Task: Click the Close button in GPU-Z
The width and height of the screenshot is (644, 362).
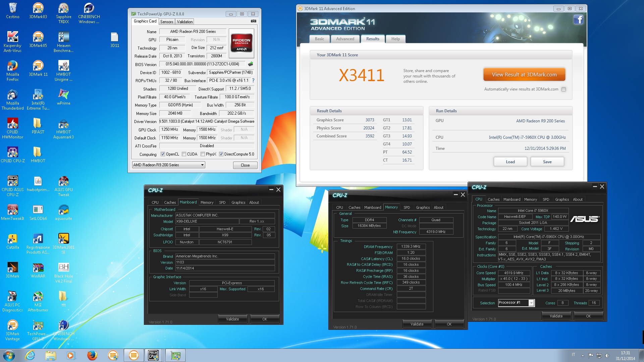Action: pos(245,165)
